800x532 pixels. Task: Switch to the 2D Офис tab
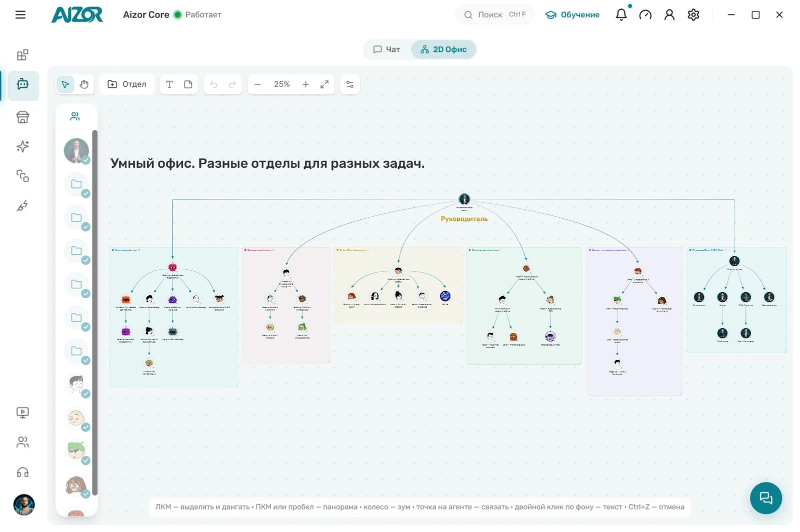443,49
